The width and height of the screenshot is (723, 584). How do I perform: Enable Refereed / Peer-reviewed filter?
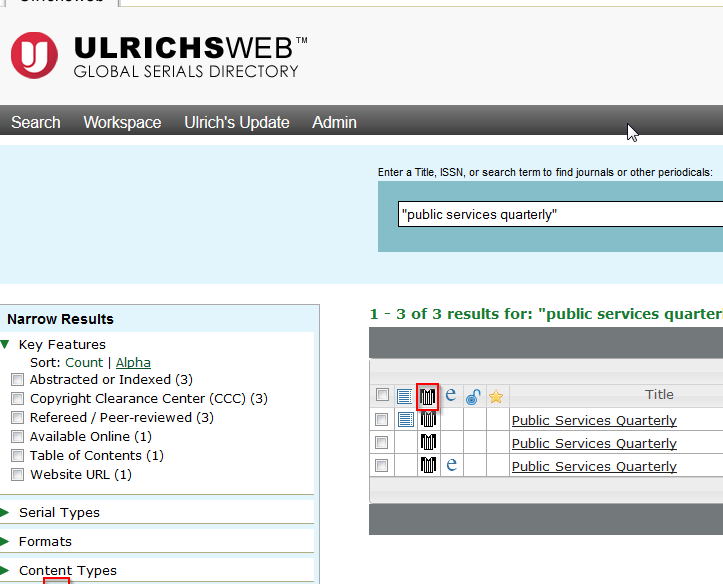pos(18,418)
